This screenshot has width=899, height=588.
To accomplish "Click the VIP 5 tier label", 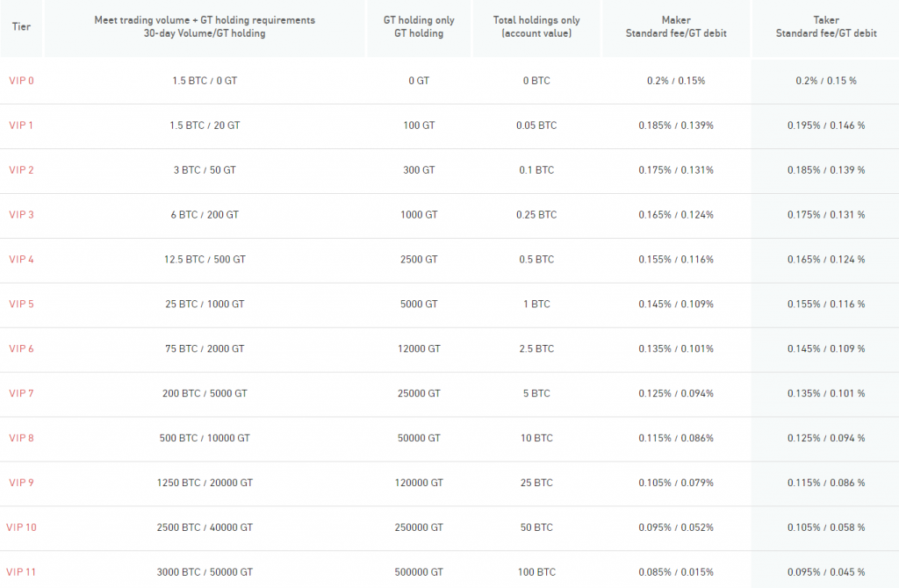I will tap(21, 305).
